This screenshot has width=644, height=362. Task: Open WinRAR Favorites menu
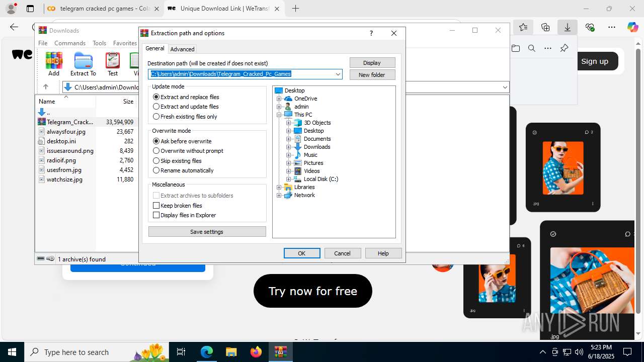tap(125, 43)
